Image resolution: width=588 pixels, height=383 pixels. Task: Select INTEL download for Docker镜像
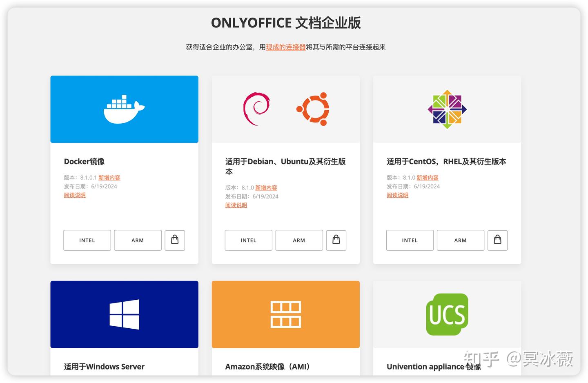87,240
